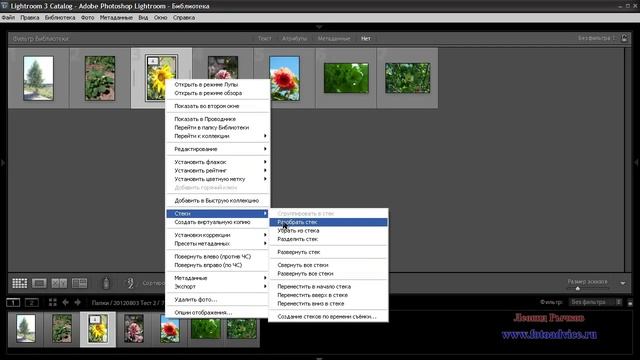Open the Вид menu
This screenshot has height=360, width=640.
[143, 18]
